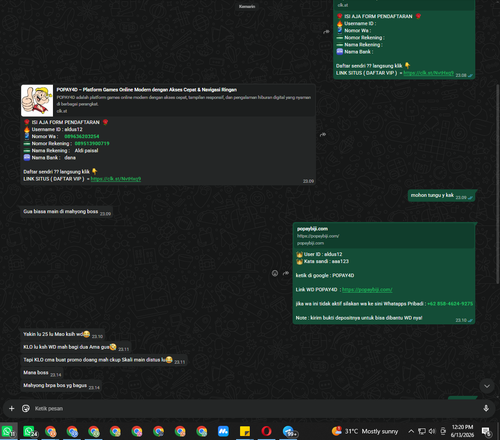Viewport: 500px width, 440px height.
Task: Open POPAY4D Platform Games link preview title
Action: pos(147,90)
